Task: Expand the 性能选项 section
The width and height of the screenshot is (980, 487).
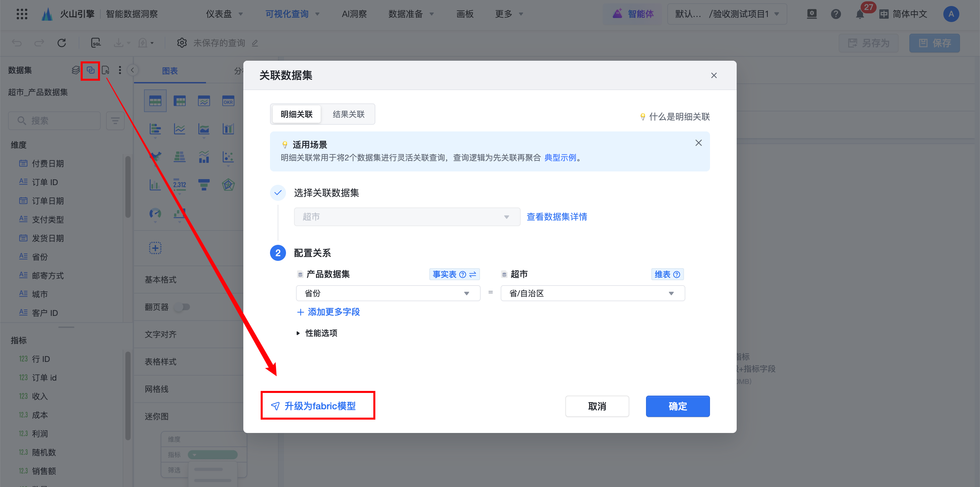Action: point(317,333)
